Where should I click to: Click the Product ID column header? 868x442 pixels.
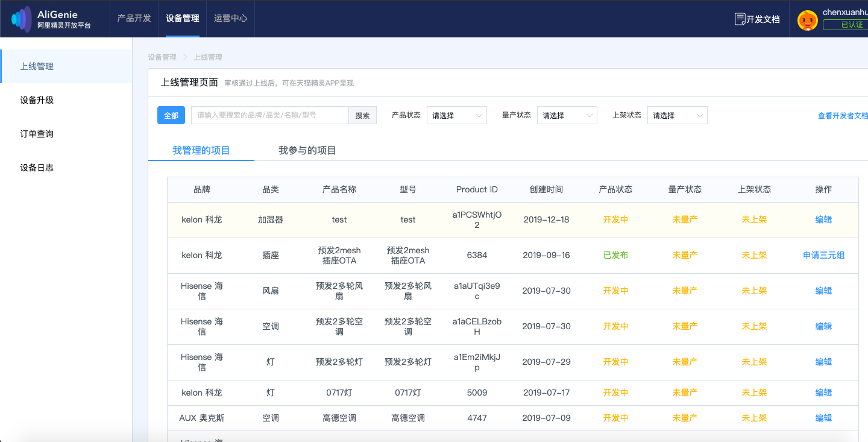pyautogui.click(x=477, y=189)
